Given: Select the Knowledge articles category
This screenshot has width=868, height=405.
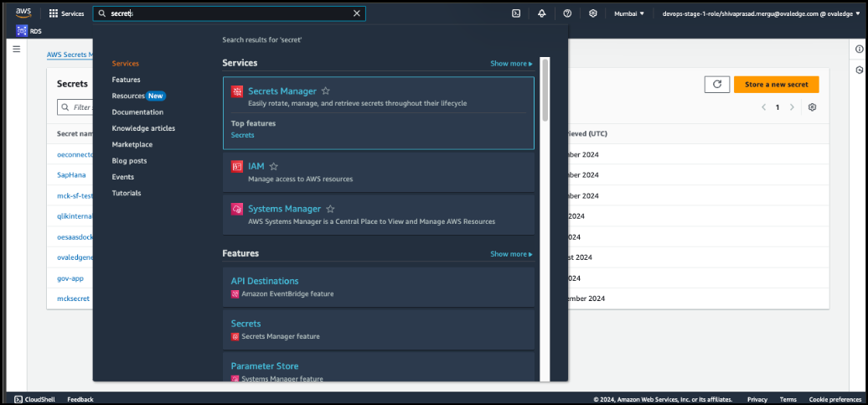Looking at the screenshot, I should [143, 128].
